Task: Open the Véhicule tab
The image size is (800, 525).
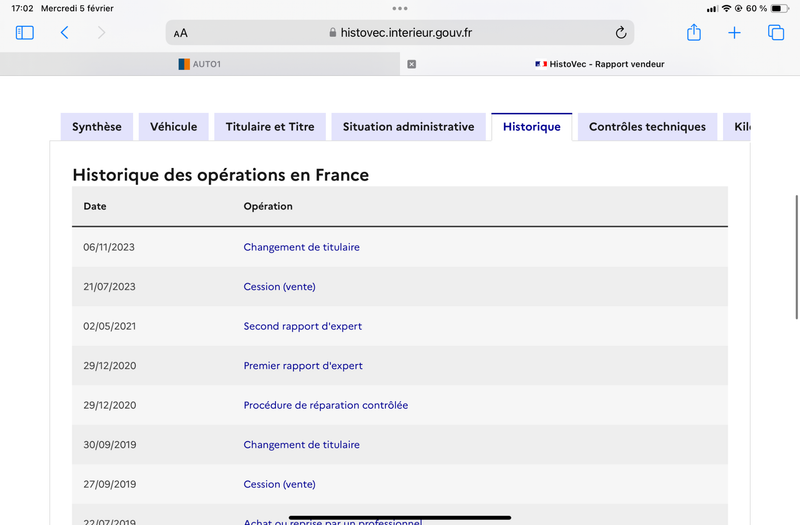Action: point(173,127)
